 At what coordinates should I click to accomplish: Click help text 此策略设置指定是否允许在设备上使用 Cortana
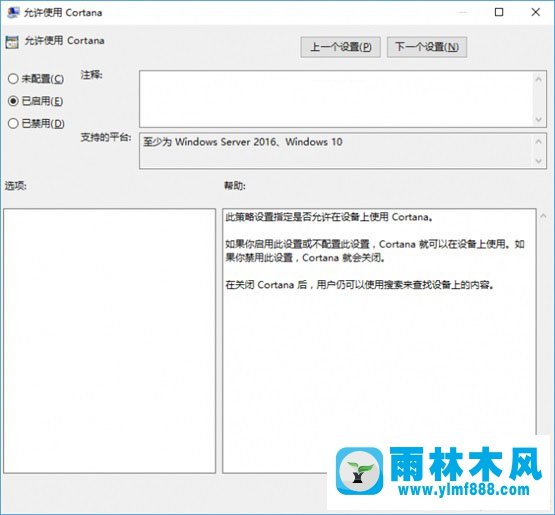point(329,217)
